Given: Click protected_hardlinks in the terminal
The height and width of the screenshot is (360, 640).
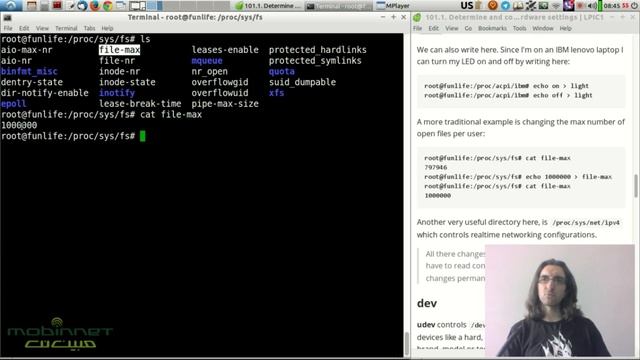Looking at the screenshot, I should pos(318,50).
